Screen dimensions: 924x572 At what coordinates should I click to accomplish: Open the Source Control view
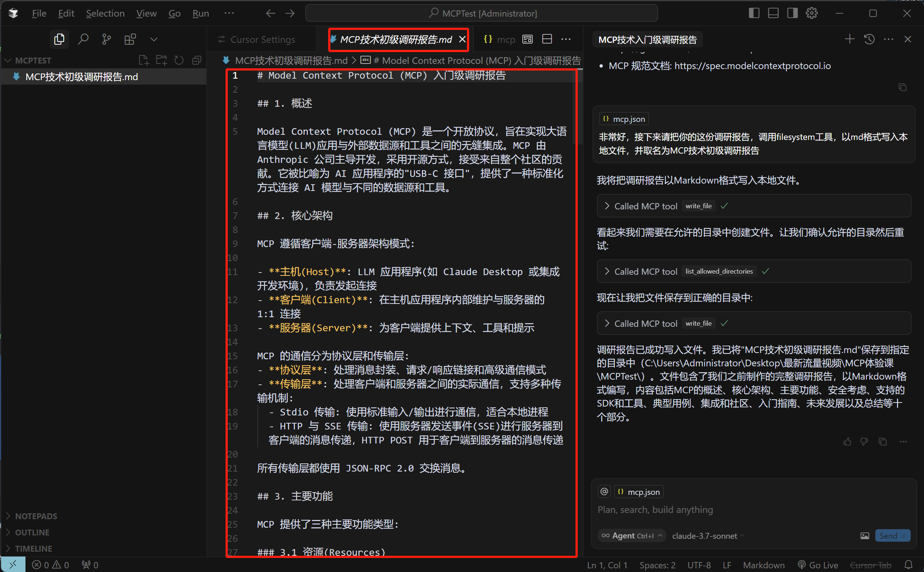point(107,40)
